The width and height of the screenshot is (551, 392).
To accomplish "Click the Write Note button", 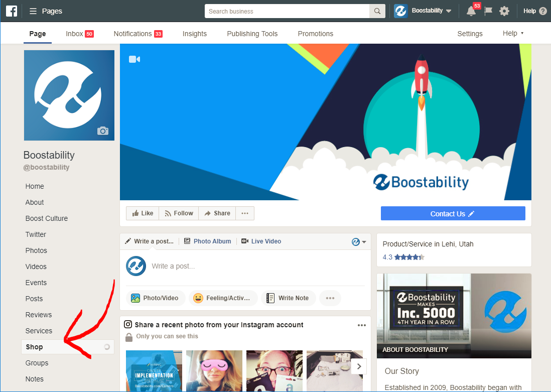I will pyautogui.click(x=288, y=298).
